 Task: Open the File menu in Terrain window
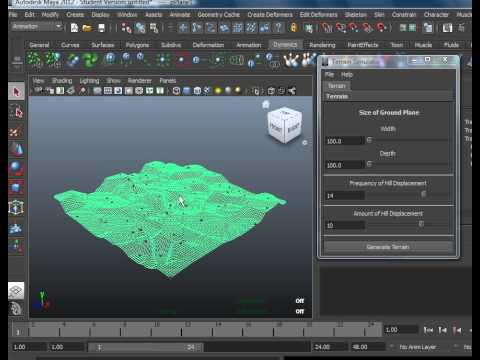click(x=329, y=75)
